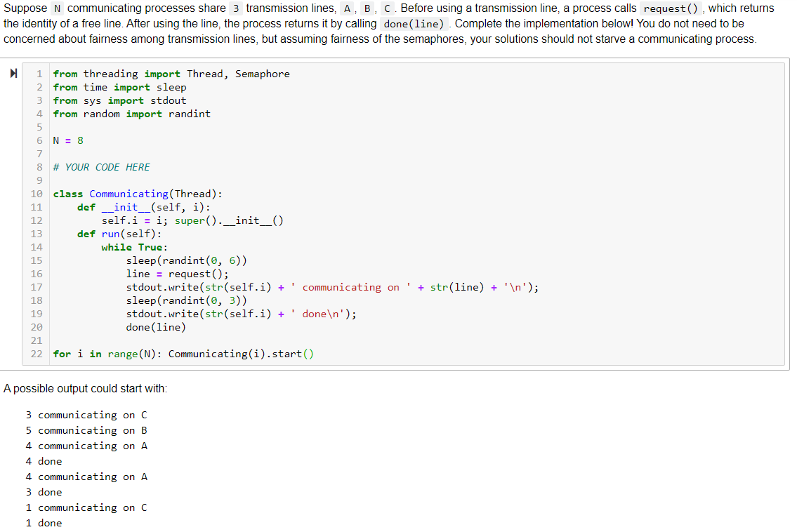The height and width of the screenshot is (532, 797).
Task: Click line number 22 in gutter
Action: (x=36, y=354)
